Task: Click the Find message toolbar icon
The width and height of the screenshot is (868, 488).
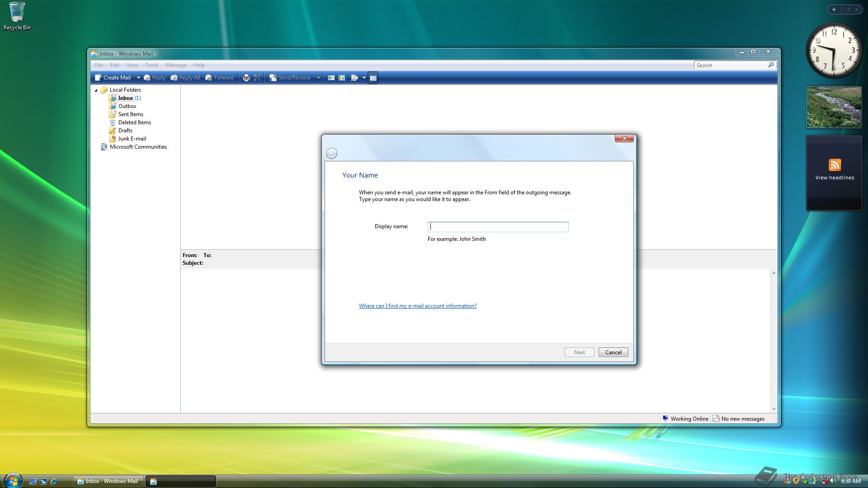Action: tap(354, 78)
